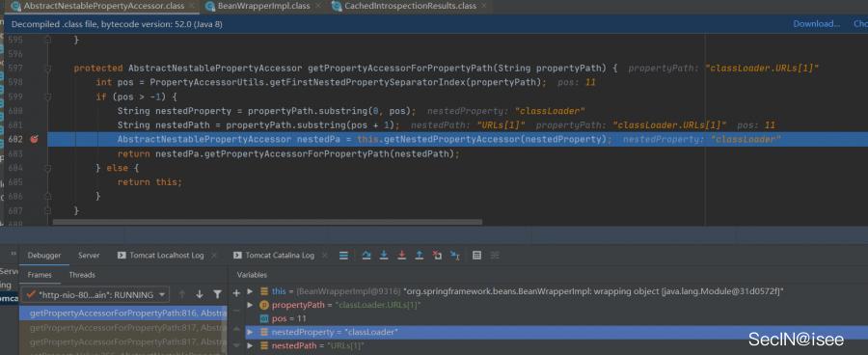Select the 'this' BeanWrapperImpl@9316 variable row
The width and height of the screenshot is (868, 355).
click(556, 291)
